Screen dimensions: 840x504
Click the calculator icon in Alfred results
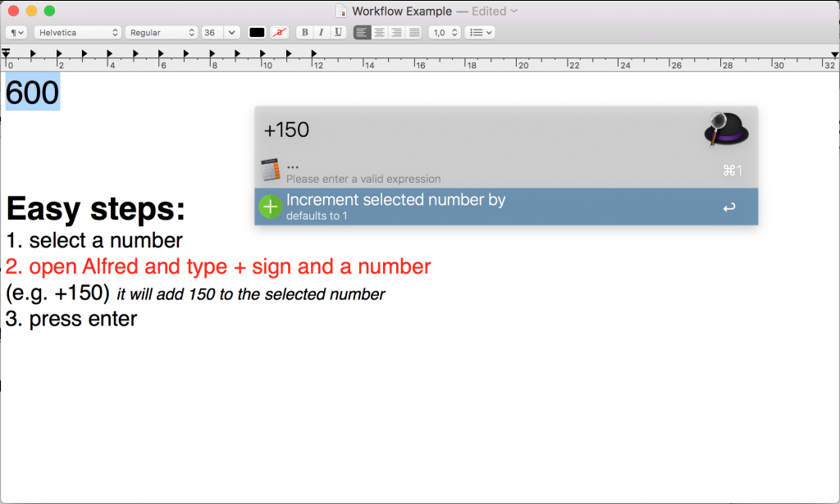click(x=270, y=170)
